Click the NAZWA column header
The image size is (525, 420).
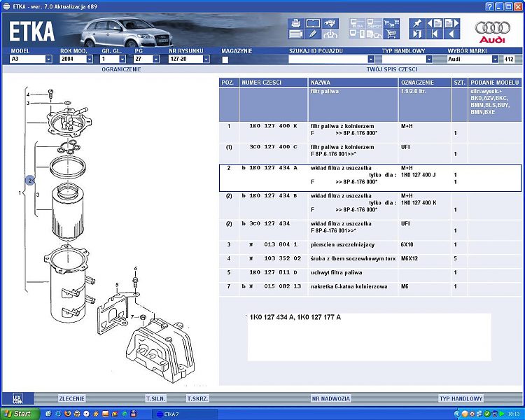pos(353,83)
